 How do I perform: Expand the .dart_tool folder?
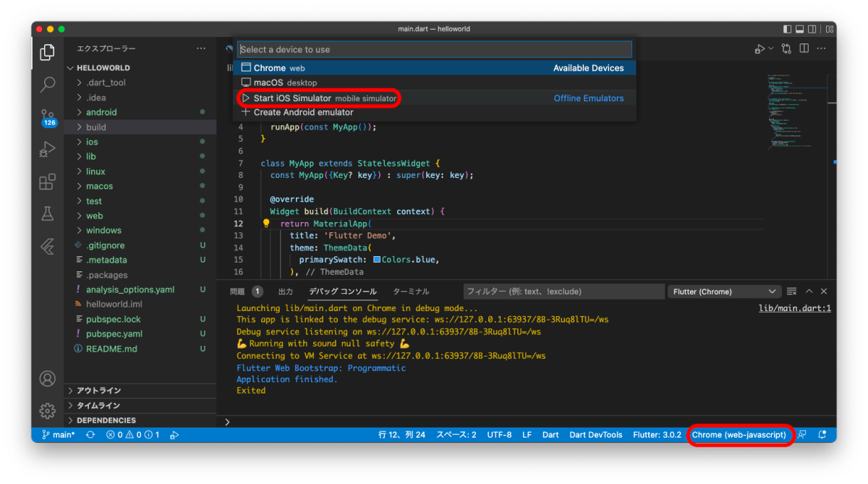pos(140,82)
